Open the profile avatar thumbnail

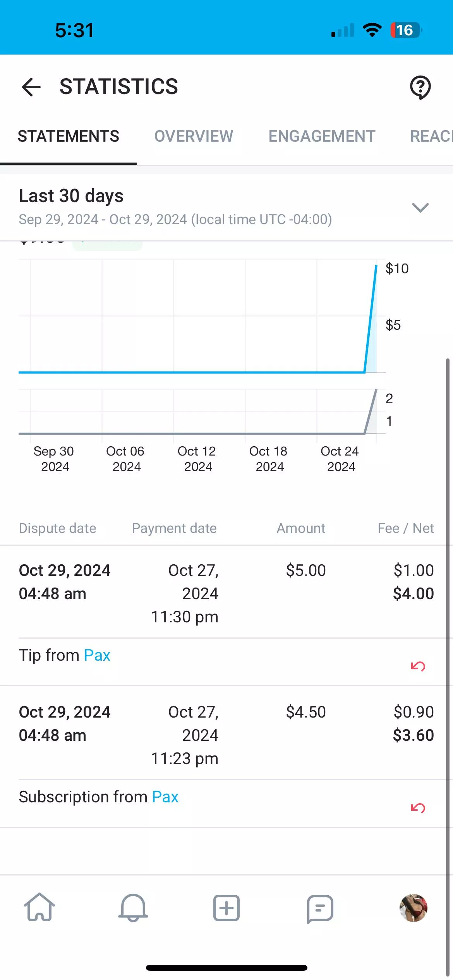click(x=413, y=908)
